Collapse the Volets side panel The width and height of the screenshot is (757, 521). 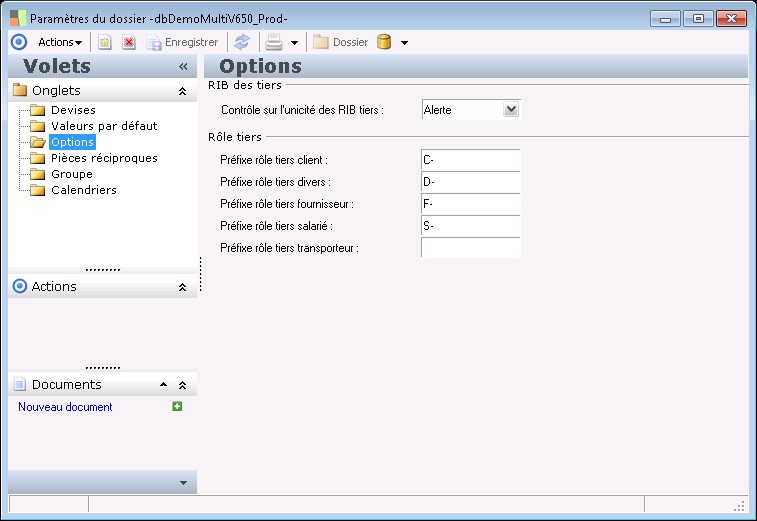pyautogui.click(x=183, y=67)
